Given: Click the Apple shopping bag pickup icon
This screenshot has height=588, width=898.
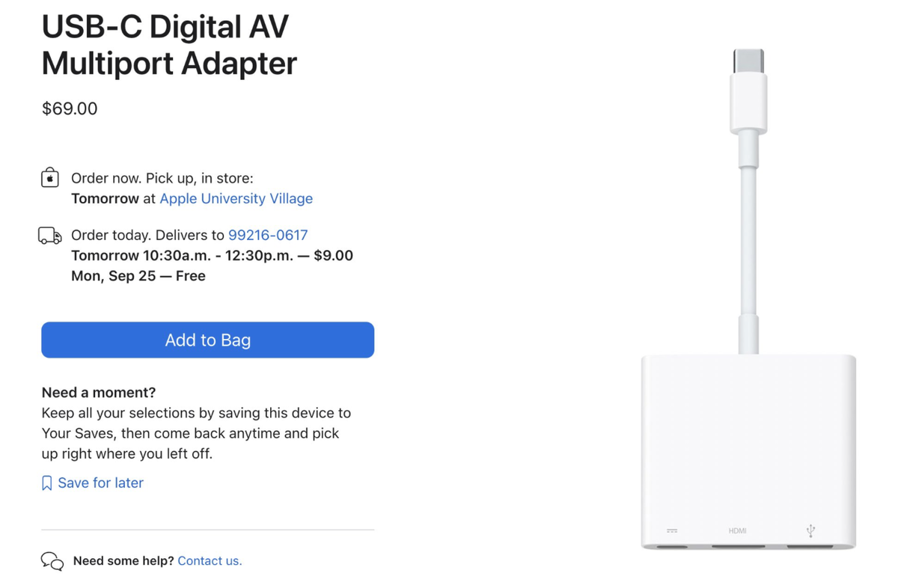Looking at the screenshot, I should [50, 178].
